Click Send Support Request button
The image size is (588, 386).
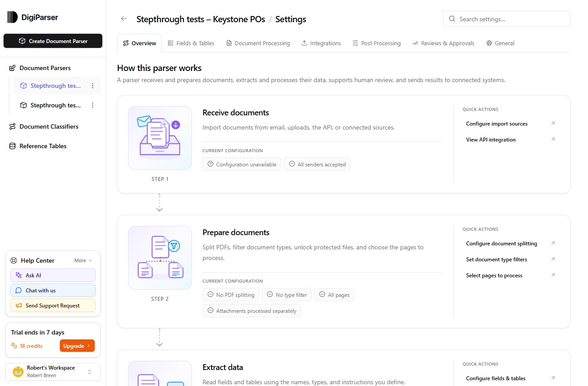click(x=53, y=305)
